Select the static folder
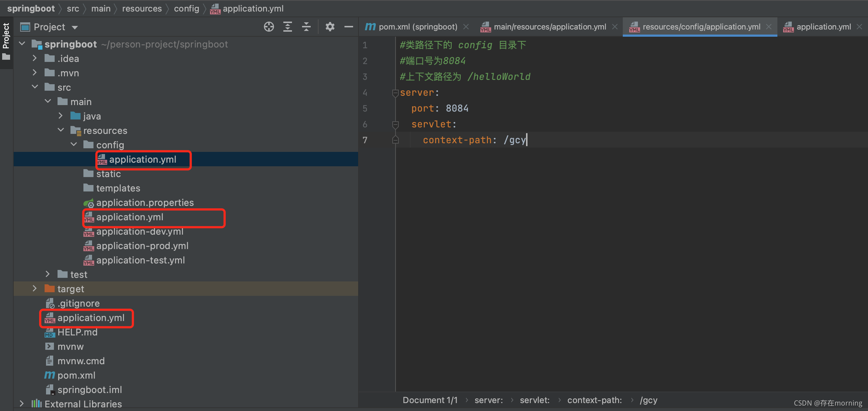 (108, 174)
